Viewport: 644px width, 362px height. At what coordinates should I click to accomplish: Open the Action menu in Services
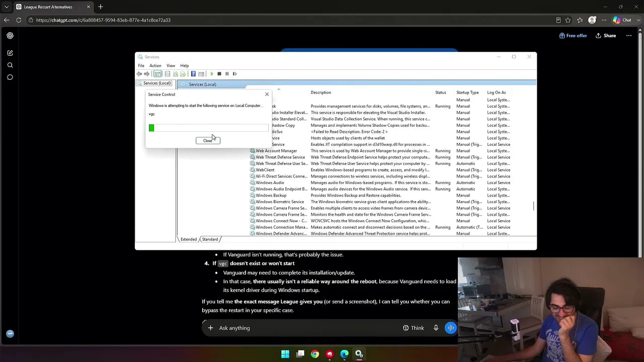tap(155, 66)
